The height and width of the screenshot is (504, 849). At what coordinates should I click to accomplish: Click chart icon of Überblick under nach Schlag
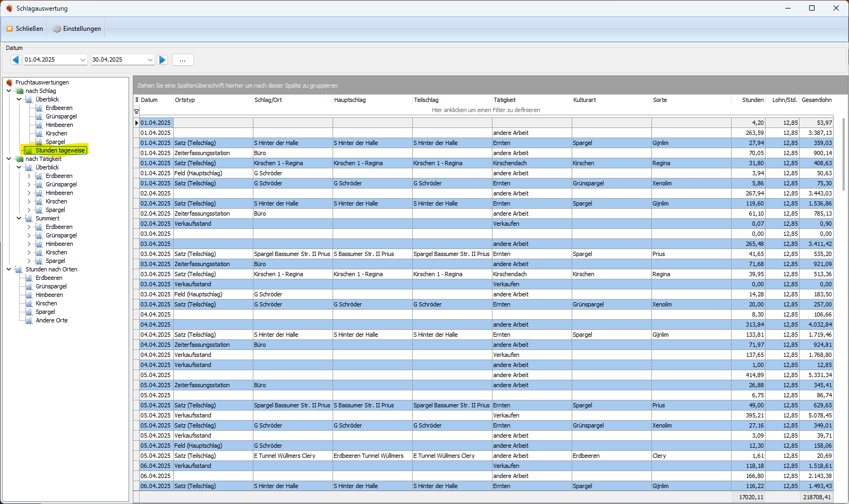pyautogui.click(x=29, y=99)
